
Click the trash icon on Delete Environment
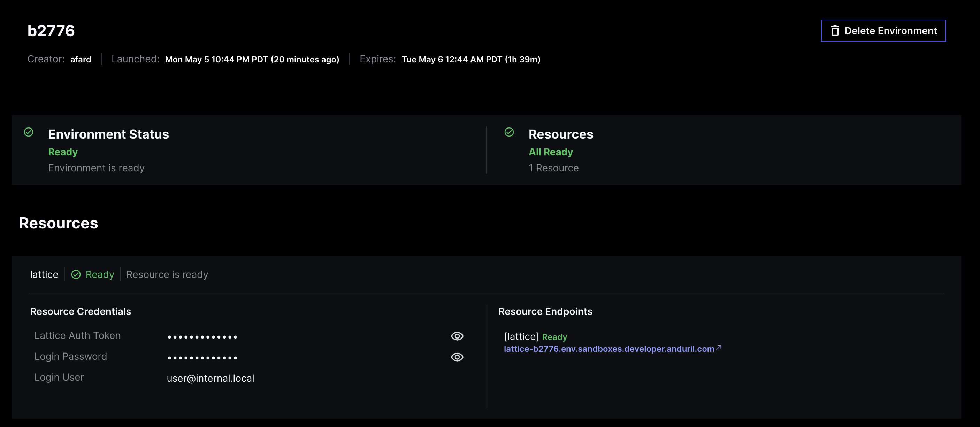[x=835, y=30]
